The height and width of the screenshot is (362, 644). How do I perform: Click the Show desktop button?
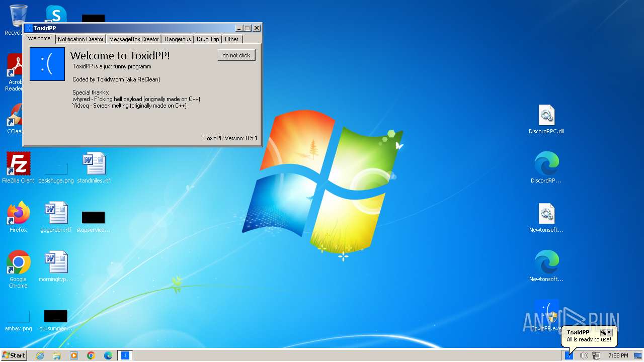pos(638,355)
